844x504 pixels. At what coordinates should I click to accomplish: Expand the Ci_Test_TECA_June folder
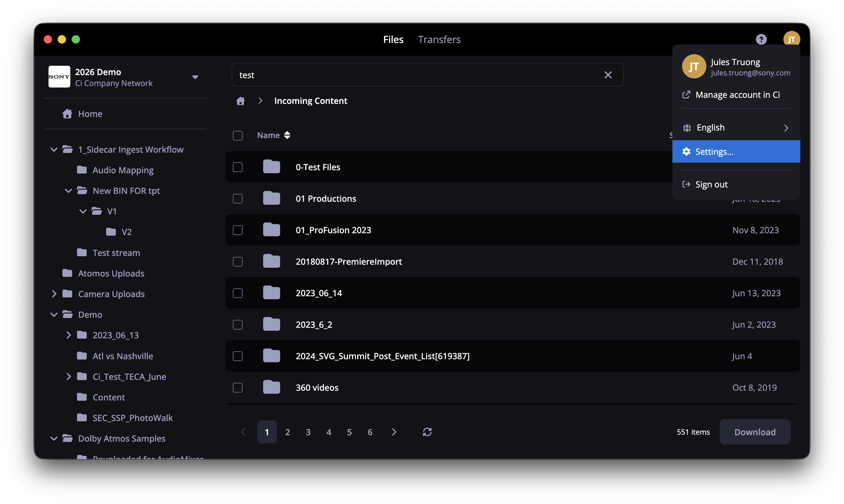coord(68,376)
